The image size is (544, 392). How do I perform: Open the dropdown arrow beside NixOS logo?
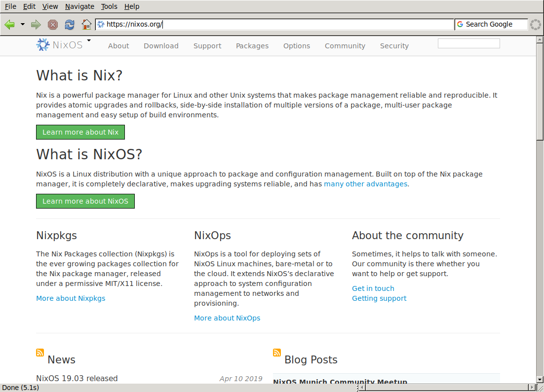coord(89,40)
